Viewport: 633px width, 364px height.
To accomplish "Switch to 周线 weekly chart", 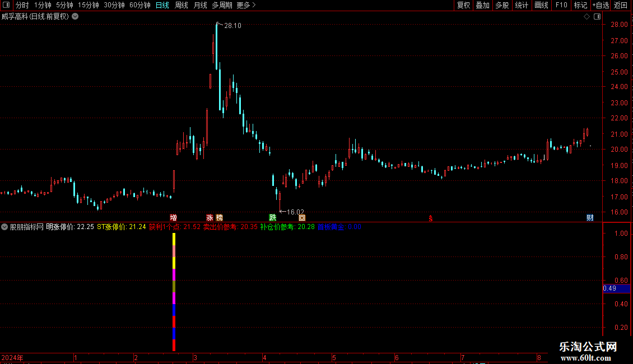I will 181,5.
